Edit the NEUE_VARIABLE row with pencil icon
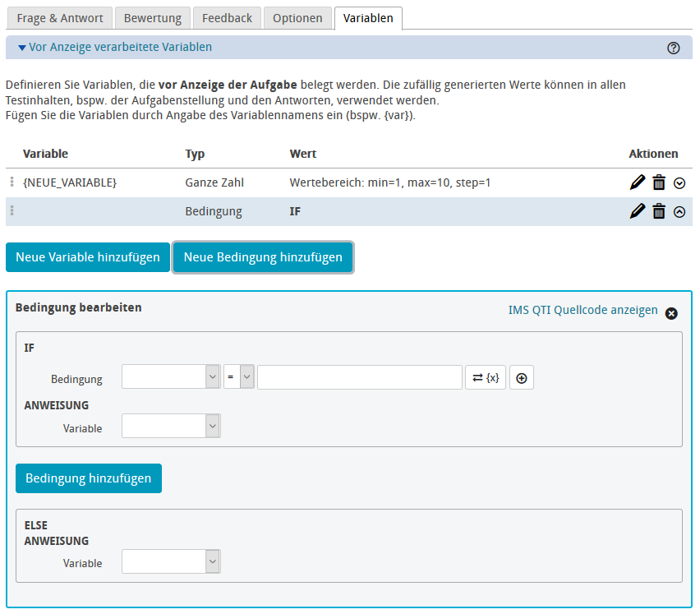The width and height of the screenshot is (700, 614). coord(638,182)
